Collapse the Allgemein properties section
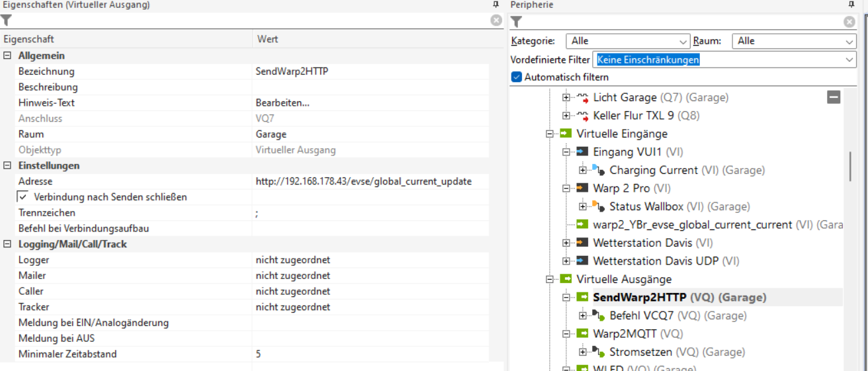Viewport: 868px width, 371px height. (x=7, y=56)
